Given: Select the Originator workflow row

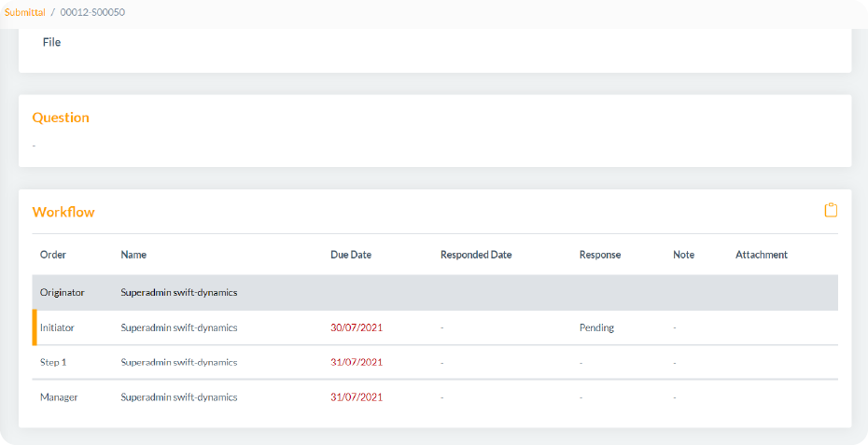Looking at the screenshot, I should pyautogui.click(x=435, y=292).
